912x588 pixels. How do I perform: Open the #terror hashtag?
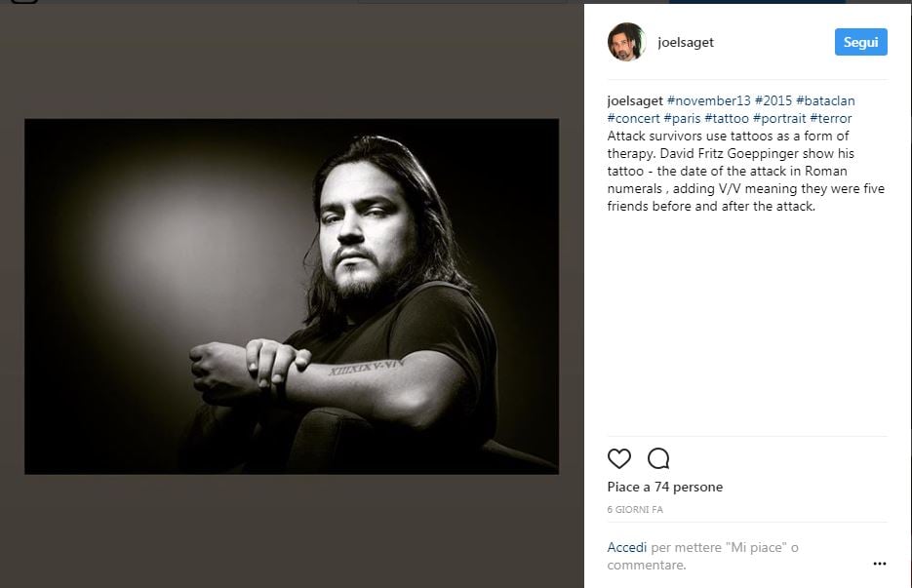[x=830, y=119]
